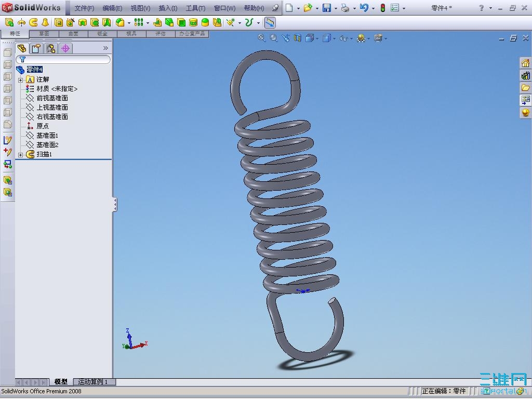Image resolution: width=532 pixels, height=399 pixels.
Task: Click the Fillet feature icon
Action: [x=120, y=23]
